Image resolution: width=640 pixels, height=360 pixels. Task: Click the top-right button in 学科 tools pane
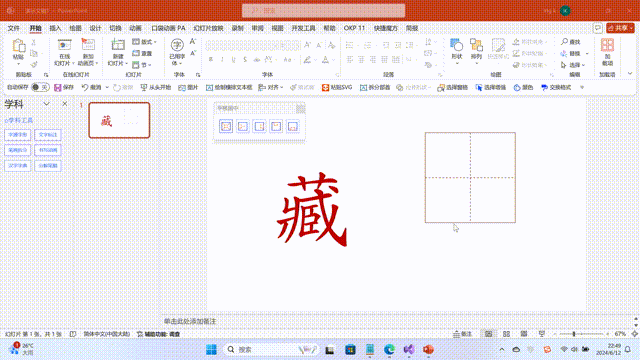pyautogui.click(x=48, y=135)
